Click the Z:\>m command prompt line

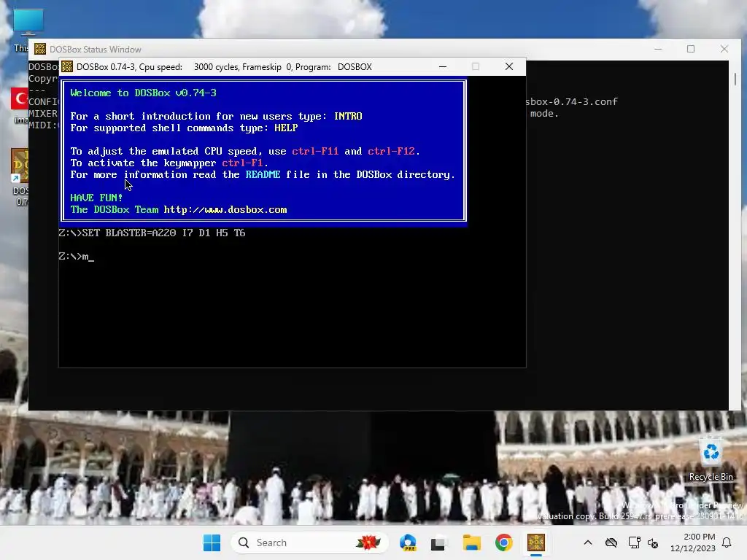point(76,257)
